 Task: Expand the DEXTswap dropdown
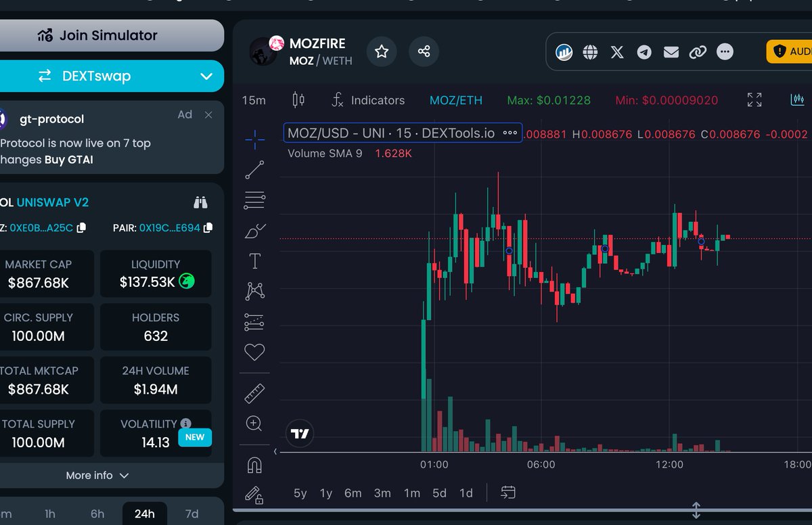point(207,76)
